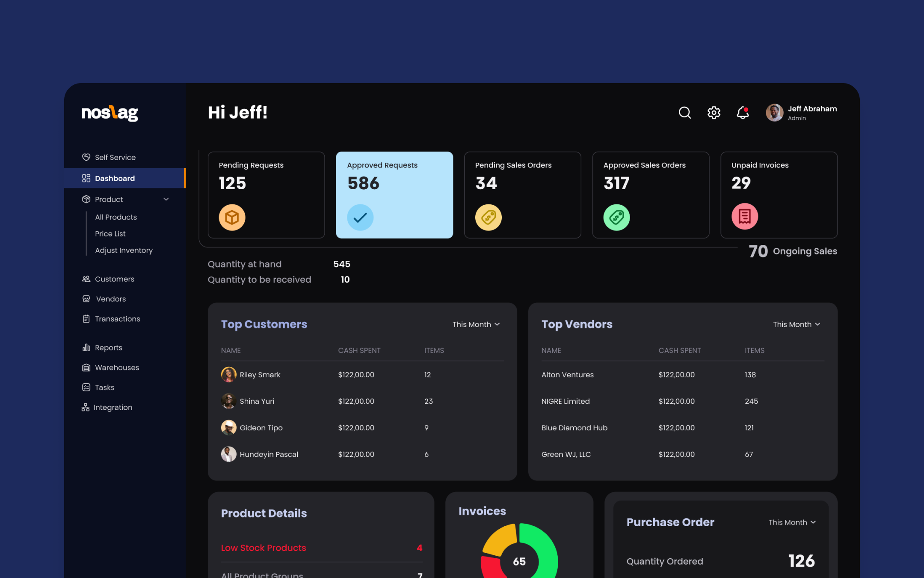
Task: Click the Customers people icon
Action: pos(86,279)
